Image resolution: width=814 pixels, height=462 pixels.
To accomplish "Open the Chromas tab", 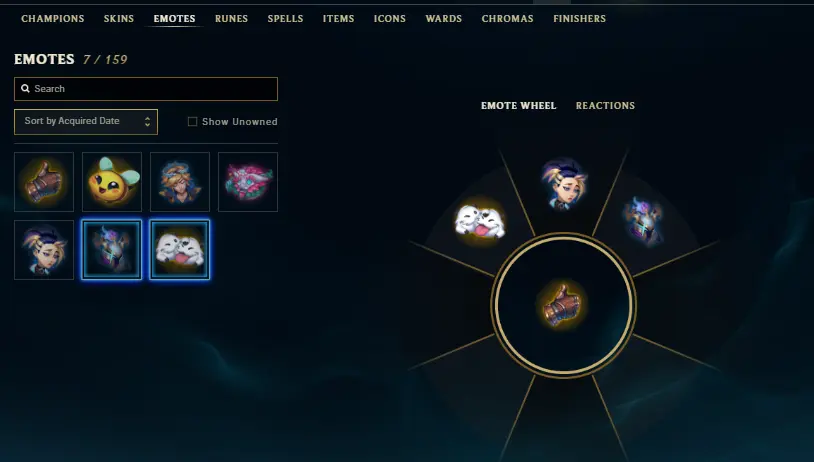I will point(508,19).
